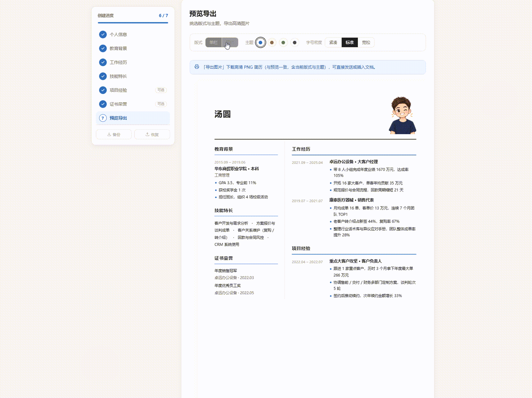Screen dimensions: 532x398
Task: Click the 年度优秀员工奖 award entry
Action: (x=228, y=286)
